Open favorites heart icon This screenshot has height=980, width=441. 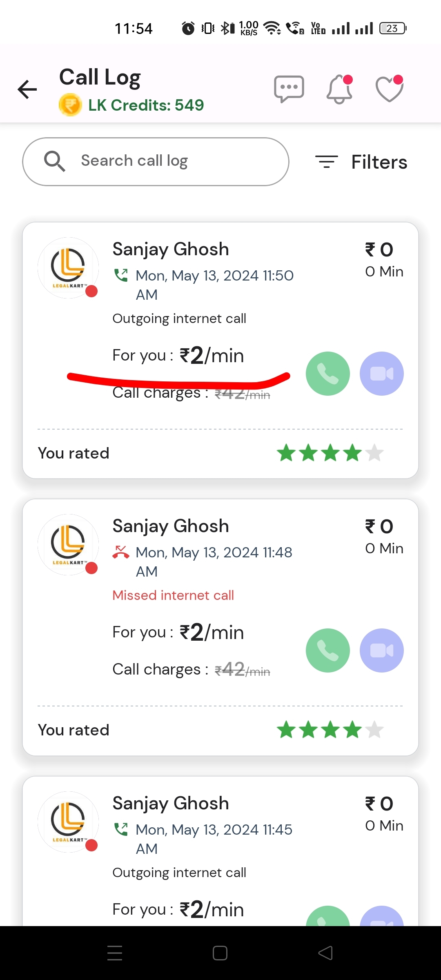tap(389, 89)
